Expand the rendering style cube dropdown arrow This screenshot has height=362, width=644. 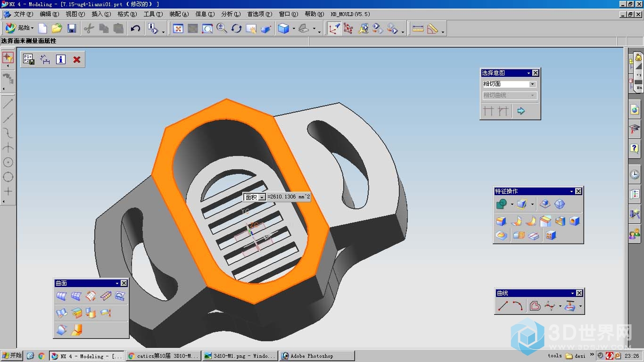coord(294,29)
